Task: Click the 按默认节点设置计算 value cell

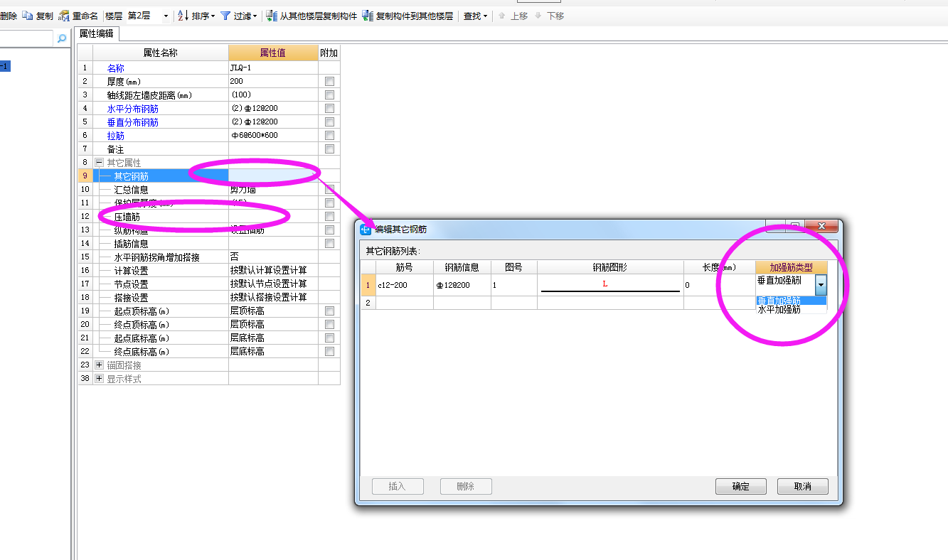Action: click(273, 284)
